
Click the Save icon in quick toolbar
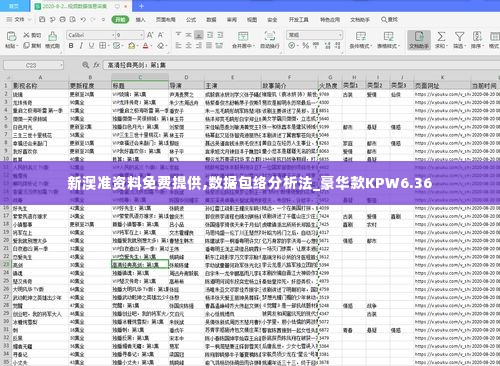(x=42, y=20)
